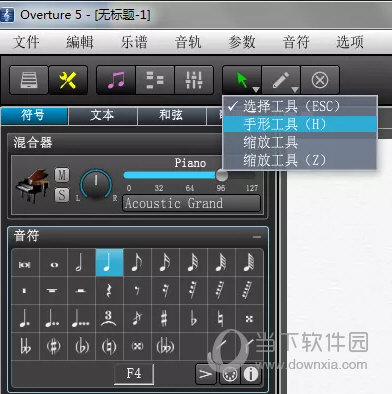Select the parenthesized sharp accidental
The image size is (392, 394).
[53, 346]
